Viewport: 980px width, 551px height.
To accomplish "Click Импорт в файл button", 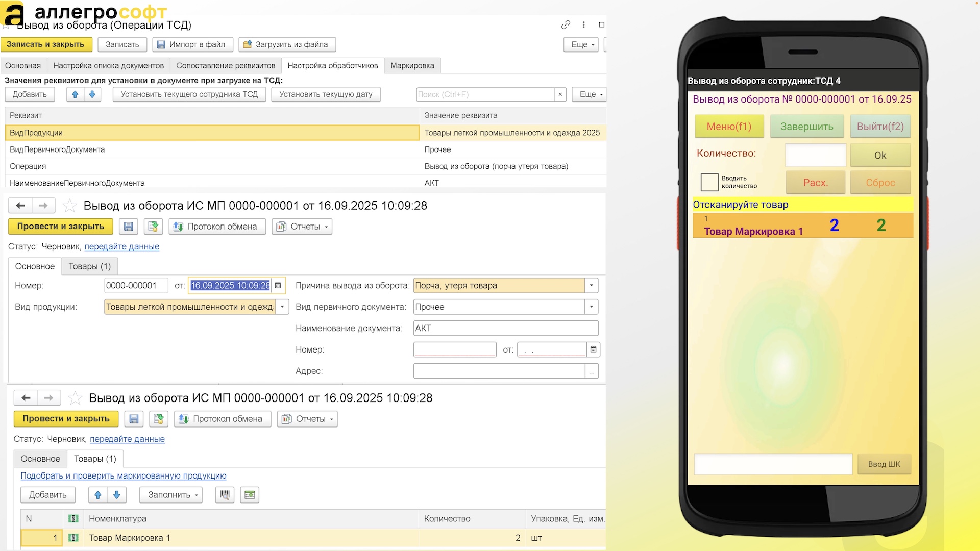I will (x=192, y=45).
